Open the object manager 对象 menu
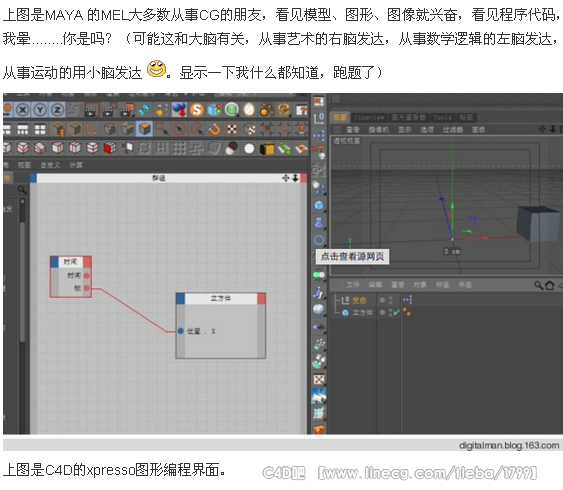This screenshot has height=490, width=563. point(419,285)
